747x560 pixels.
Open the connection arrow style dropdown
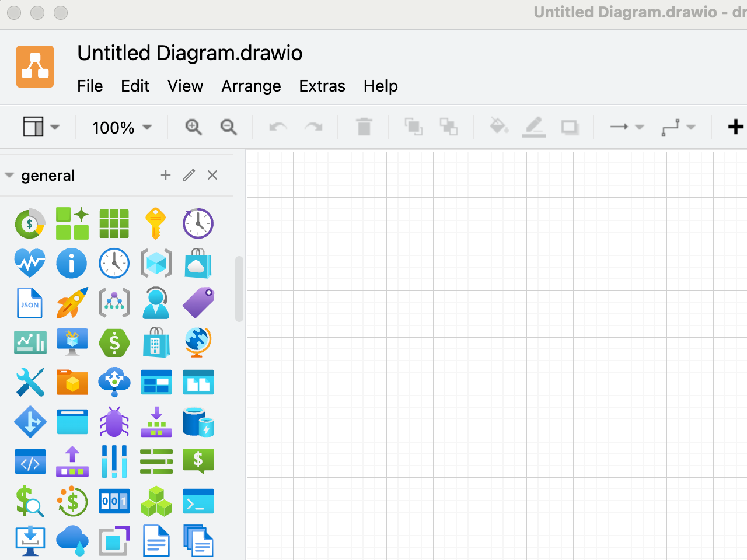coord(626,127)
